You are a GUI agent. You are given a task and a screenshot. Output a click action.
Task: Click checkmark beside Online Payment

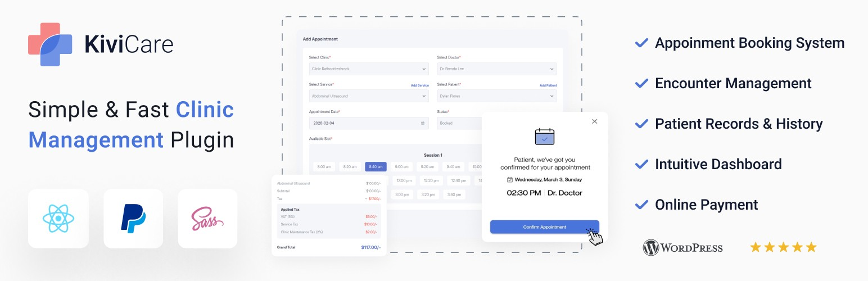[x=641, y=205]
